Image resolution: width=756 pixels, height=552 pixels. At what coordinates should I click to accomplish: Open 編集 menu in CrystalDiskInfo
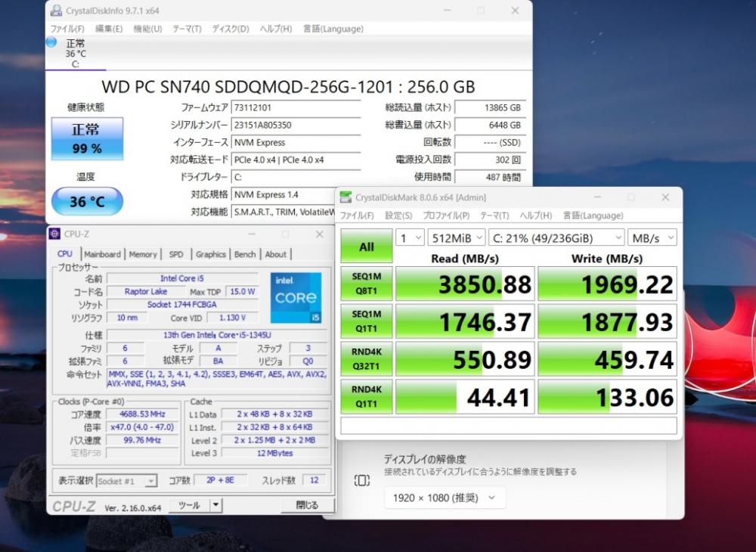[x=108, y=29]
